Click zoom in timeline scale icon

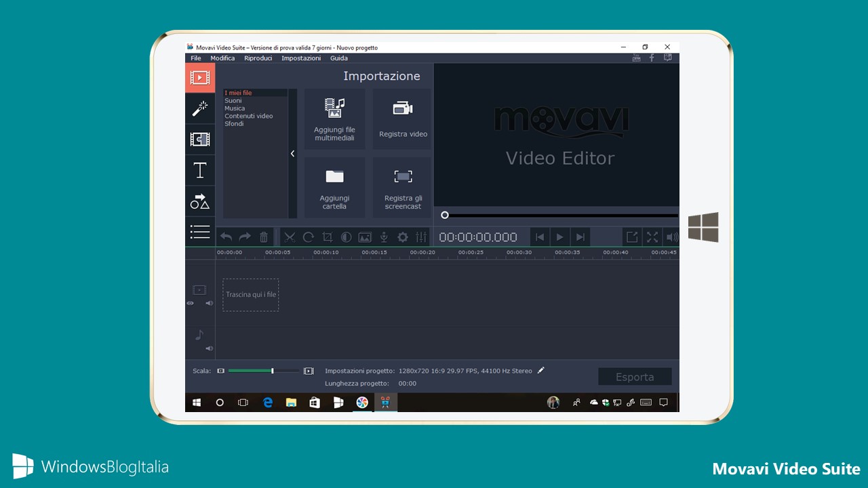click(309, 371)
